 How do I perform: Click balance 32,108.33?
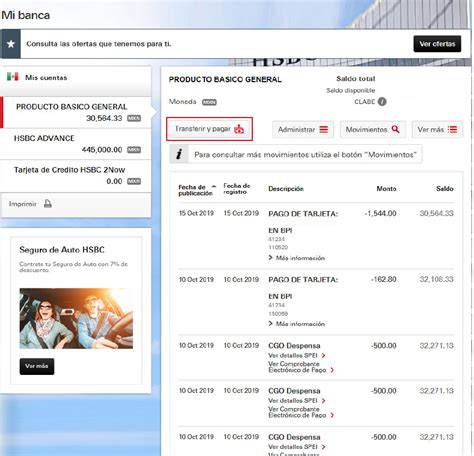click(436, 279)
